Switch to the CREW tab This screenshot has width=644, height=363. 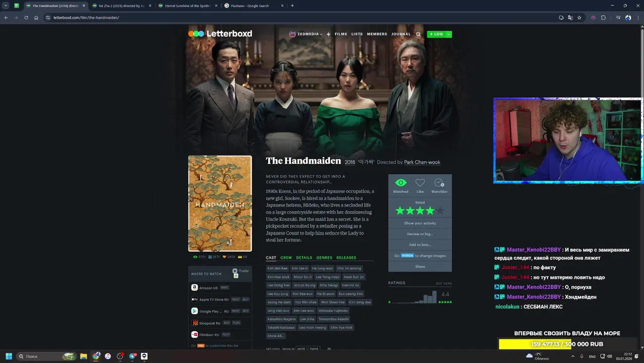coord(286,258)
